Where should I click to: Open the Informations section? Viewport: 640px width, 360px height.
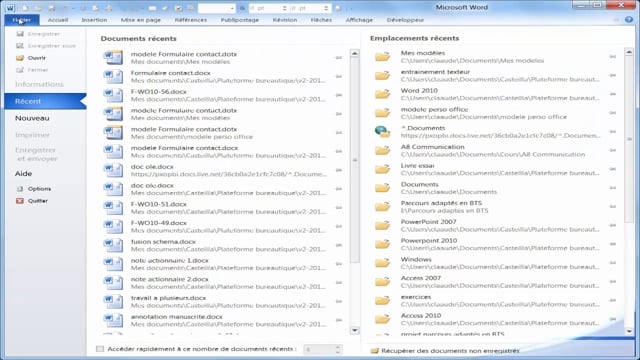39,84
